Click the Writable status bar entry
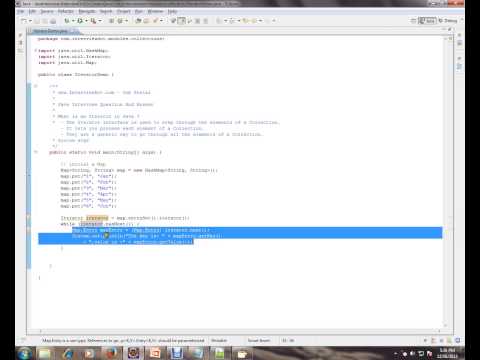The width and height of the screenshot is (480, 360). tap(219, 340)
